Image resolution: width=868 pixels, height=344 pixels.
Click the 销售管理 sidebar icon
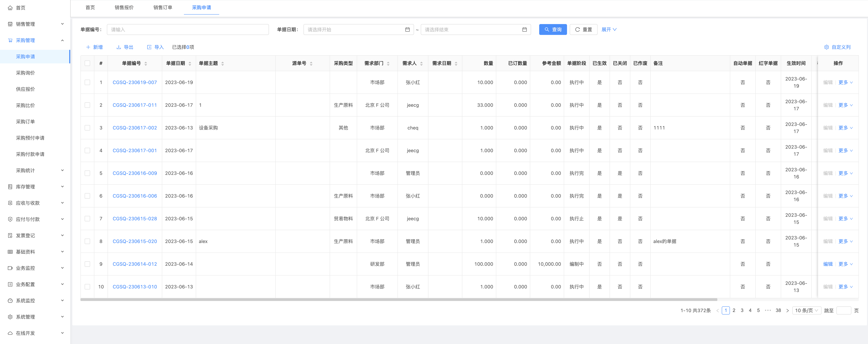click(x=10, y=24)
